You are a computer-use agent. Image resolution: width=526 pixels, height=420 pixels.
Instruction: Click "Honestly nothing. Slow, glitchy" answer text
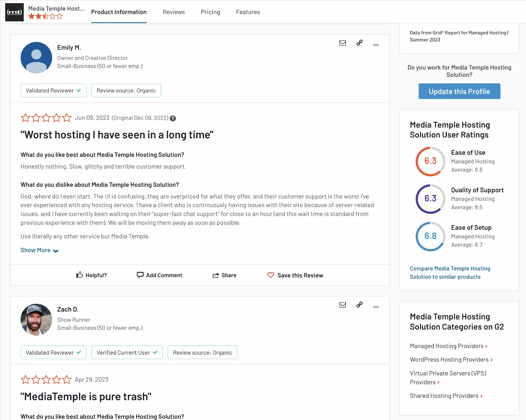coord(103,167)
